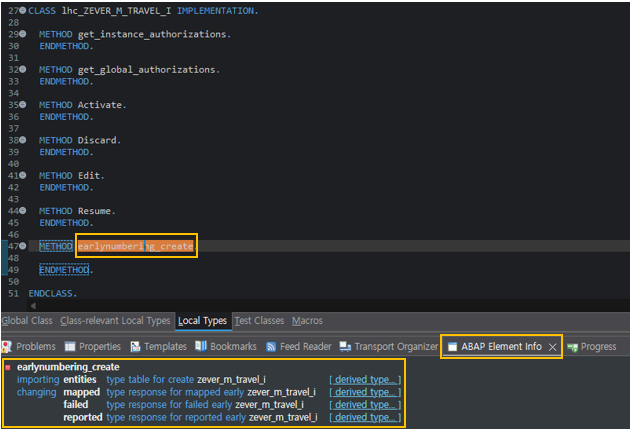Click the 'Resume' method name
The width and height of the screenshot is (630, 429).
pos(94,211)
